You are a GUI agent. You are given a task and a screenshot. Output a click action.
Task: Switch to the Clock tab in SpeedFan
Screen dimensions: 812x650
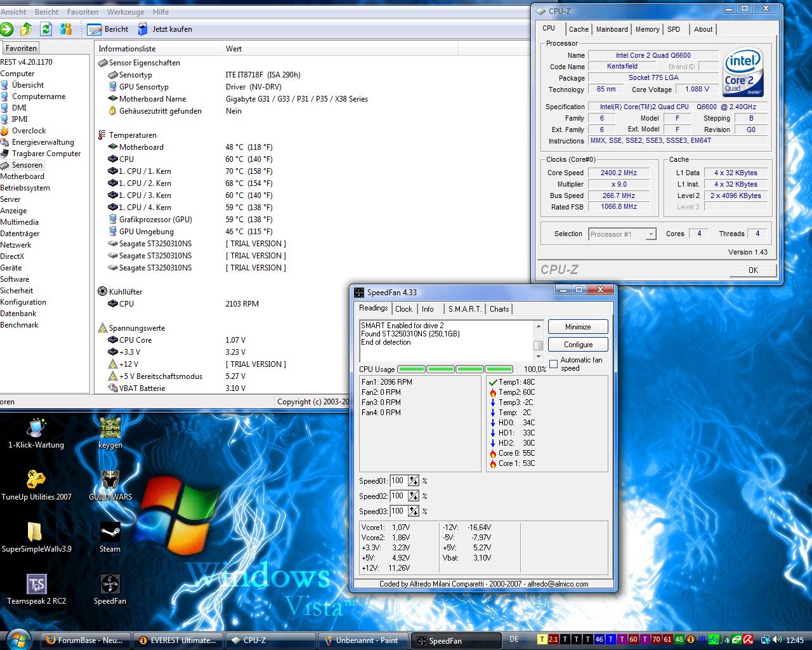point(404,309)
